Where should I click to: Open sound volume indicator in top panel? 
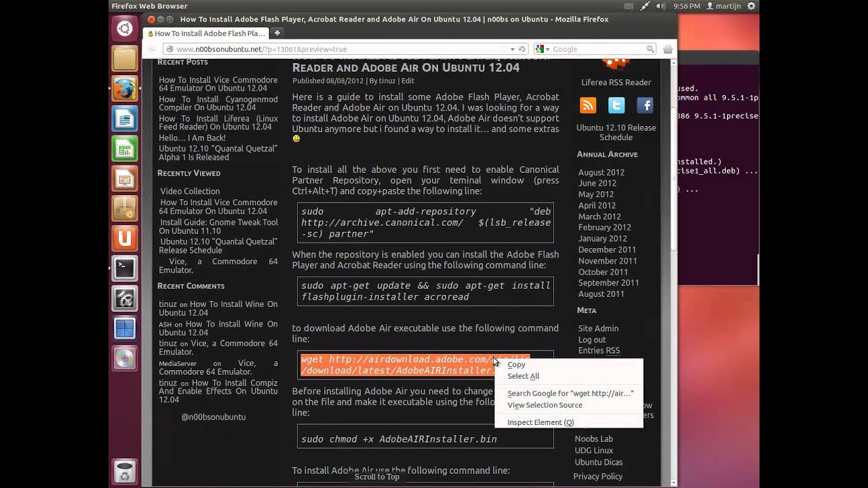click(x=661, y=5)
